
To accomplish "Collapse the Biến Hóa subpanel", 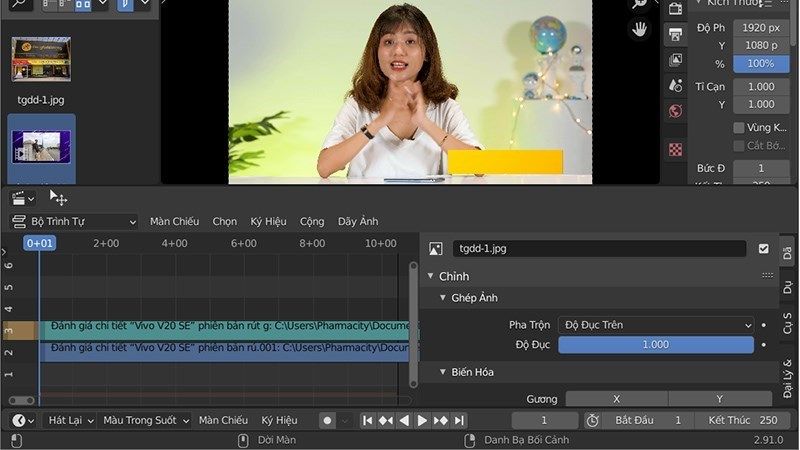I will (x=443, y=372).
